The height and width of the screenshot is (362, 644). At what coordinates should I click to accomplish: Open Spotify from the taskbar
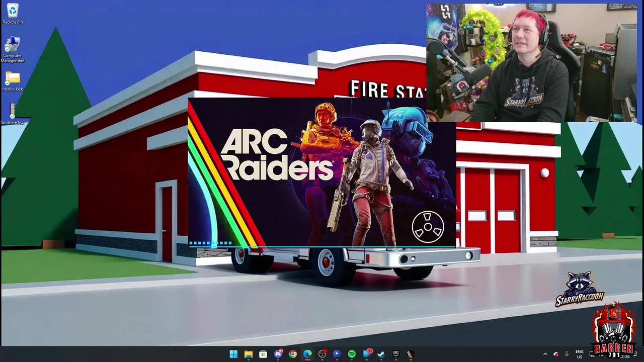352,354
